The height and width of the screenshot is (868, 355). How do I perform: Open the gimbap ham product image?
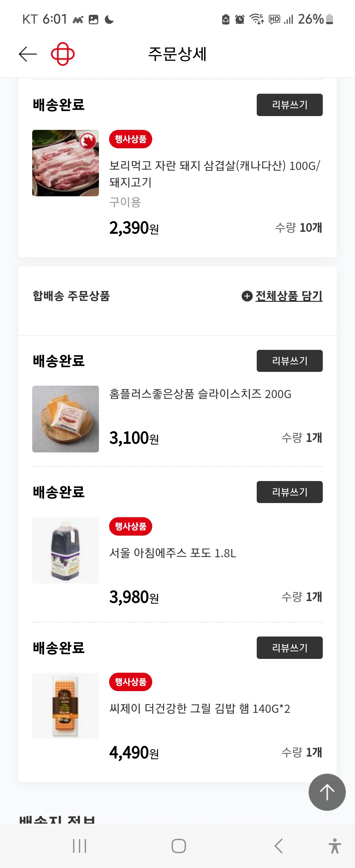click(x=66, y=706)
